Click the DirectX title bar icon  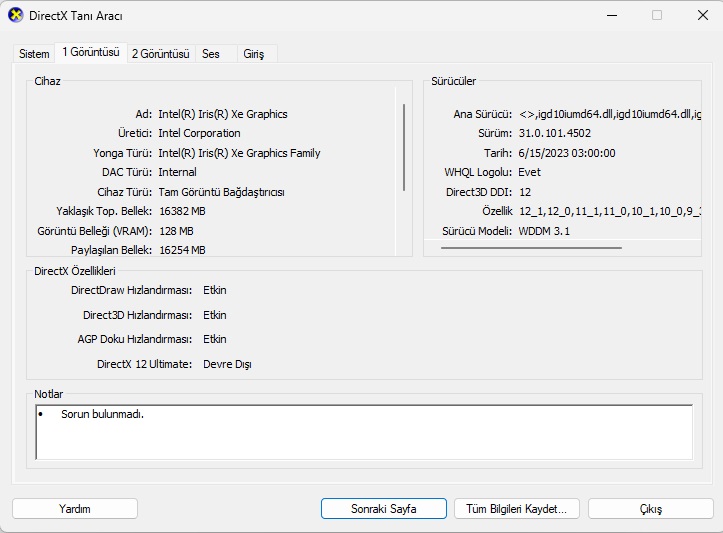(x=16, y=15)
